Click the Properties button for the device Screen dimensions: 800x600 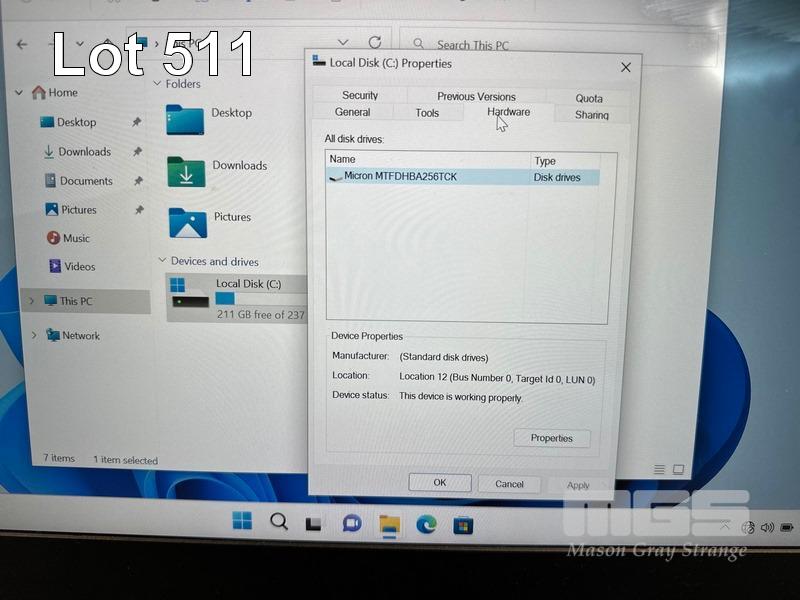click(x=552, y=438)
